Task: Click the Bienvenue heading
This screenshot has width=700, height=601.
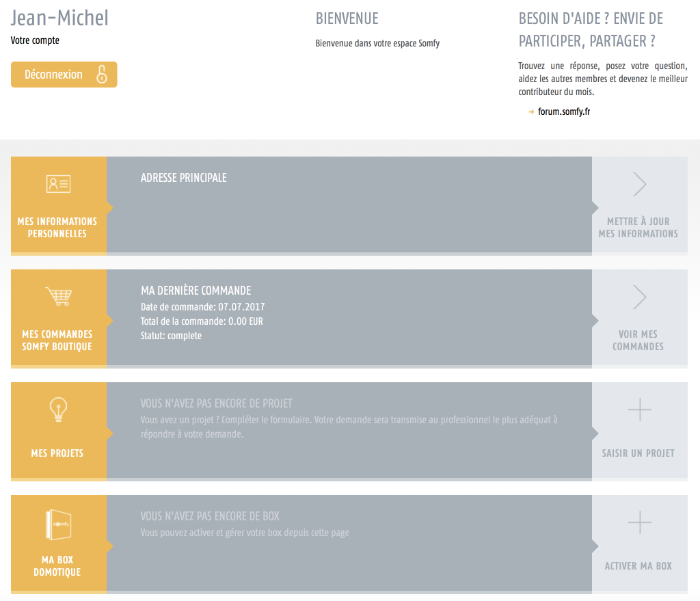Action: click(347, 18)
